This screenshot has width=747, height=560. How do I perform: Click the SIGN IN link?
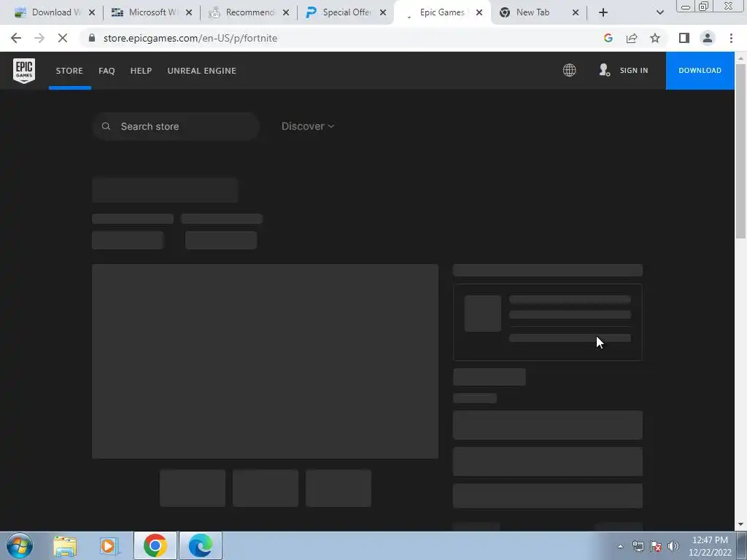[634, 71]
